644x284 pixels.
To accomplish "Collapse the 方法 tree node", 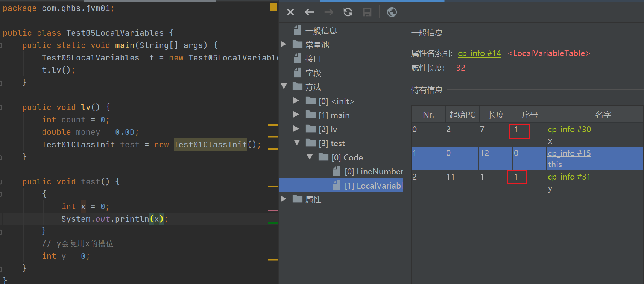I will click(284, 86).
